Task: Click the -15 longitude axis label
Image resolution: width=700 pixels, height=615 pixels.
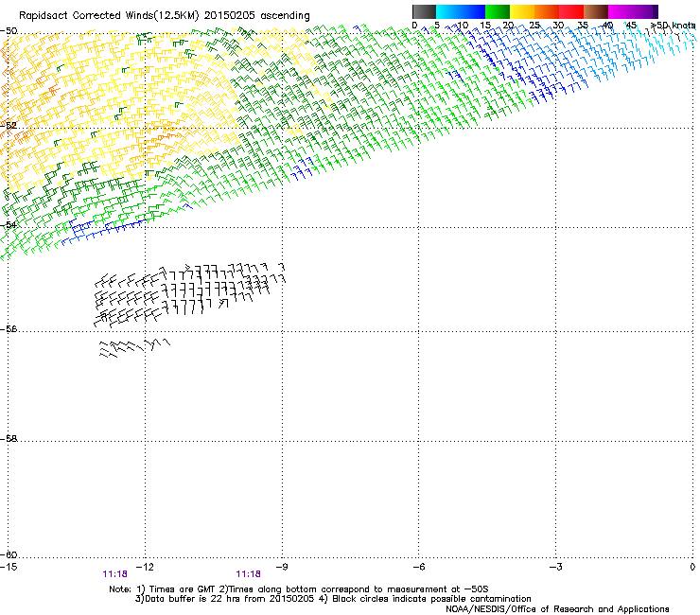Action: [9, 567]
